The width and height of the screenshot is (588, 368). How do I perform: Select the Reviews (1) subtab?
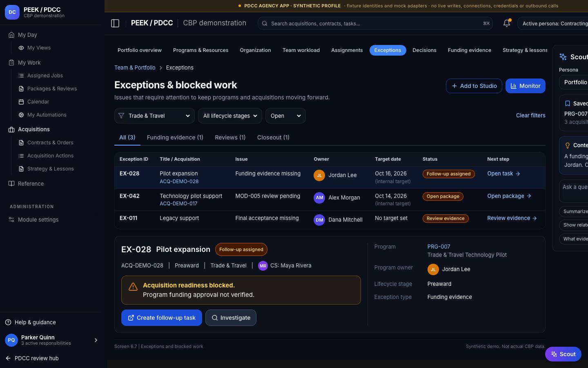point(230,137)
